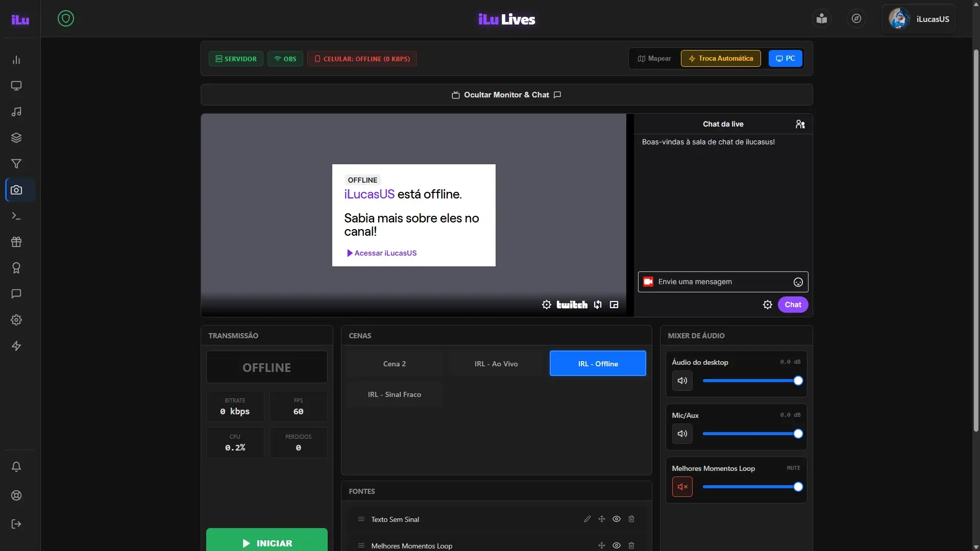Click the CELULAR: OFFLINE status chip
The width and height of the screenshot is (980, 551).
[362, 59]
